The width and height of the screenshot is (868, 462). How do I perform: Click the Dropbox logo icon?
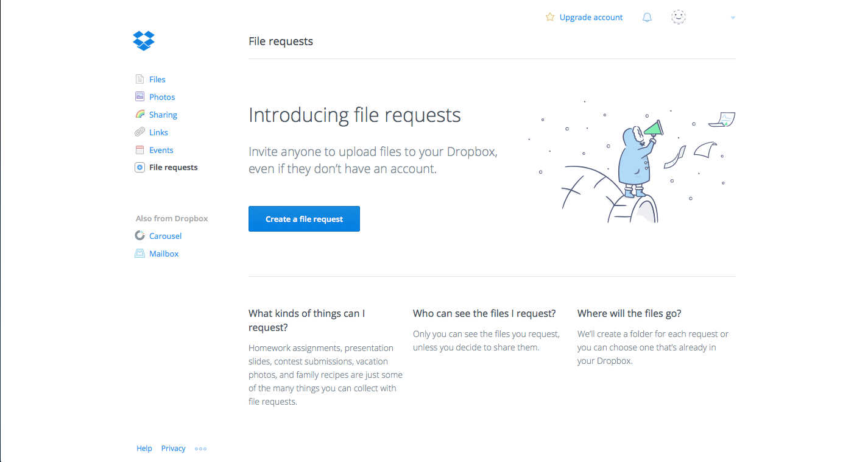click(144, 41)
